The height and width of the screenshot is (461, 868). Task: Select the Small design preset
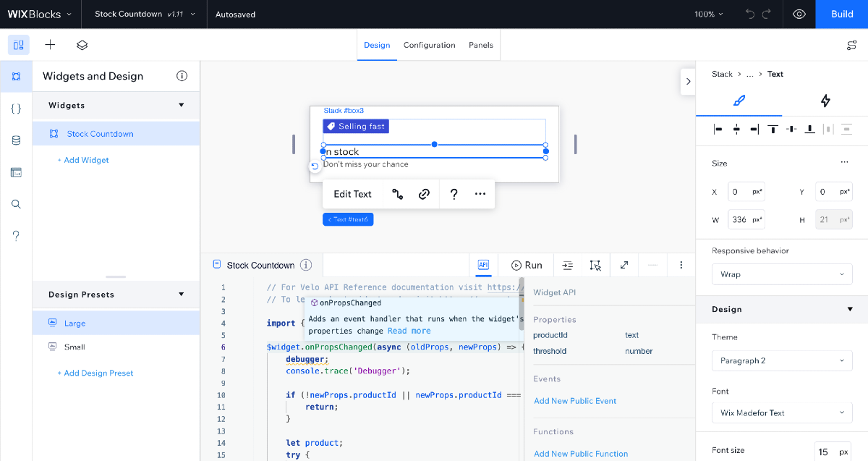click(x=116, y=347)
